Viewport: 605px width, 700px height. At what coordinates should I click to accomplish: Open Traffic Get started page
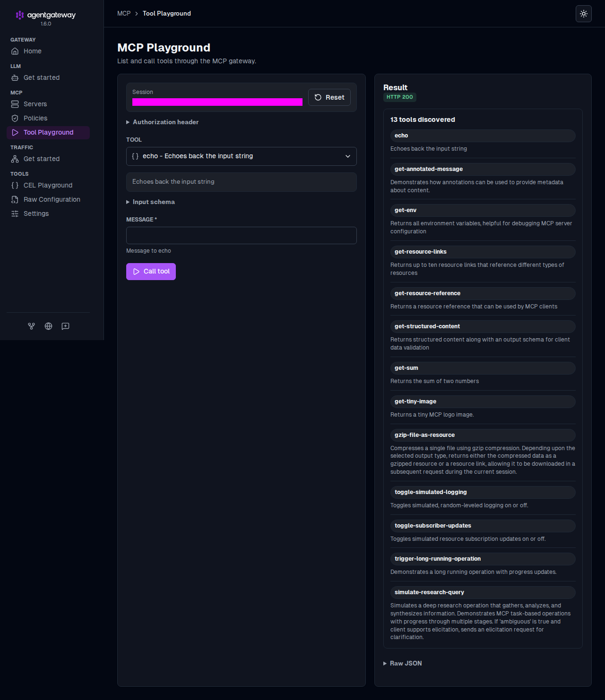48,159
